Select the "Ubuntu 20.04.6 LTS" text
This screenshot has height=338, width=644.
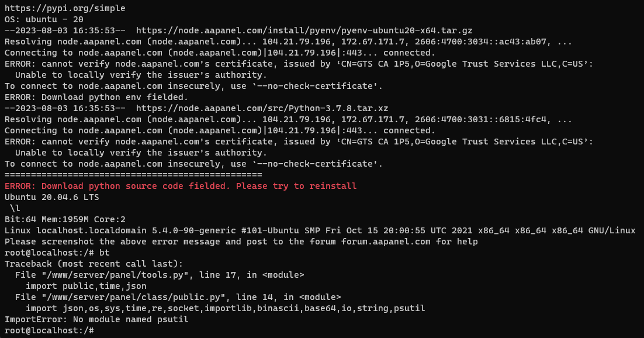[x=52, y=197]
